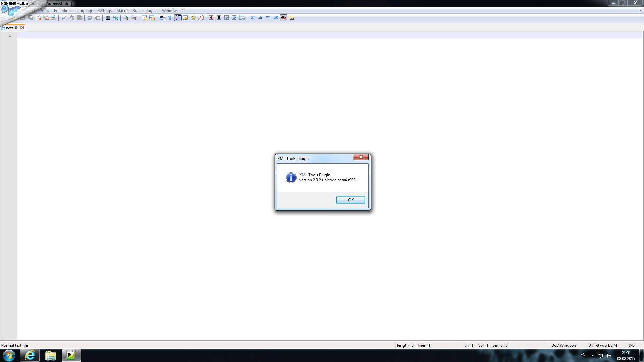
Task: Close the XML Tools plugin dialog
Action: coord(361,157)
